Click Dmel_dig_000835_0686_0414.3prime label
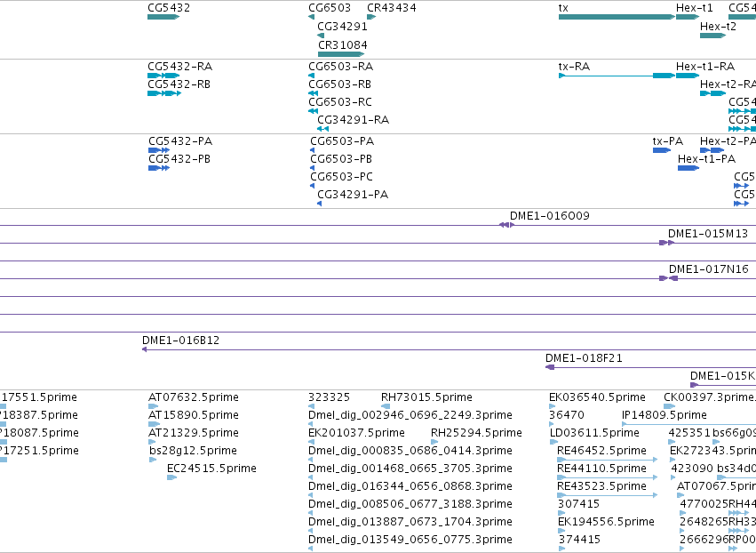 410,451
